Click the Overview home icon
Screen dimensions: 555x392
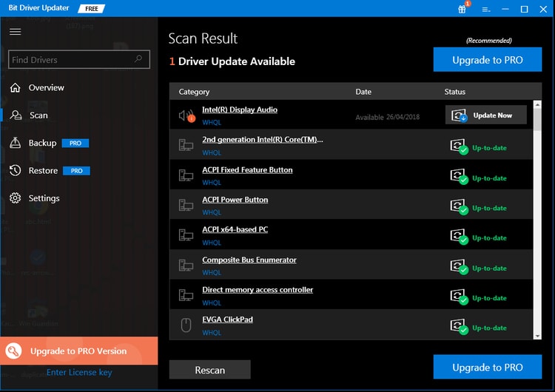click(x=16, y=87)
